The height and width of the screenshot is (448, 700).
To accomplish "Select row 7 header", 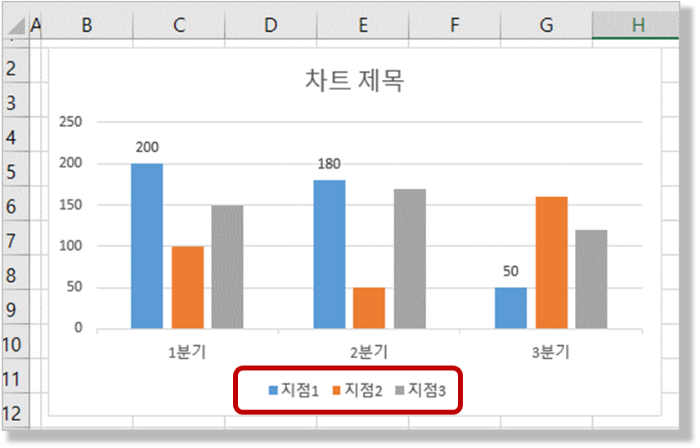I will tap(15, 238).
